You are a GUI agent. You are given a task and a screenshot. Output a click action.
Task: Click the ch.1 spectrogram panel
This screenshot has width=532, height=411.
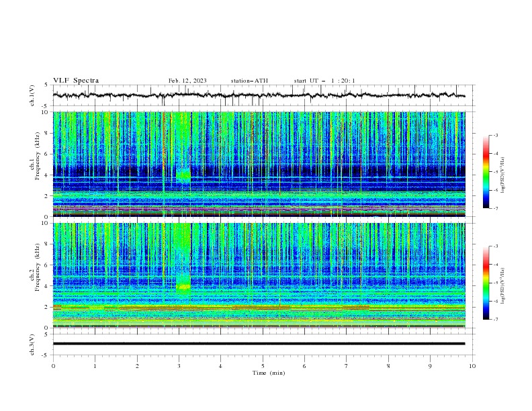point(259,164)
